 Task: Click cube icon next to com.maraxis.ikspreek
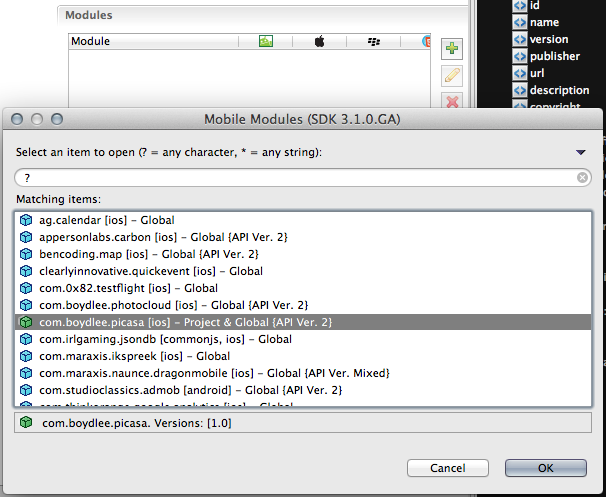tap(26, 356)
